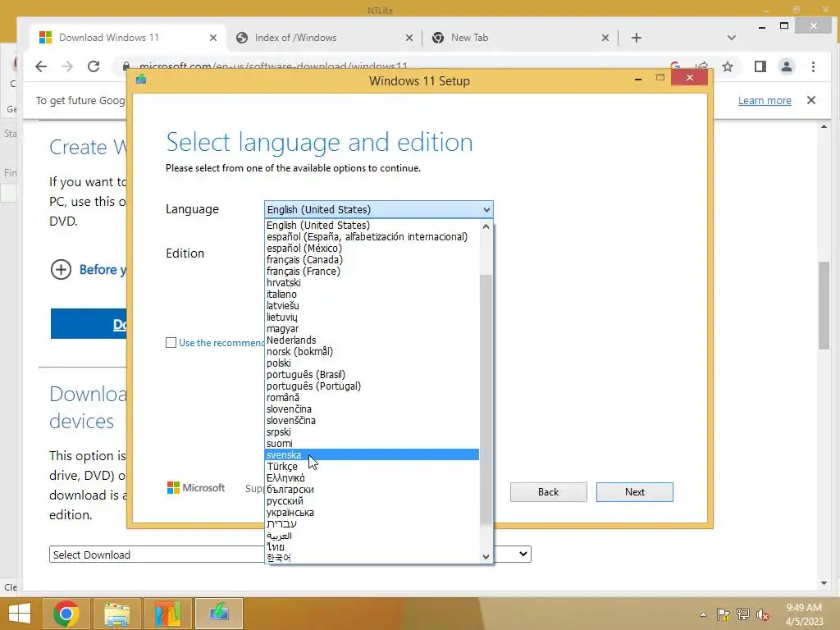Select Türkçe from language list
The height and width of the screenshot is (630, 840).
372,467
